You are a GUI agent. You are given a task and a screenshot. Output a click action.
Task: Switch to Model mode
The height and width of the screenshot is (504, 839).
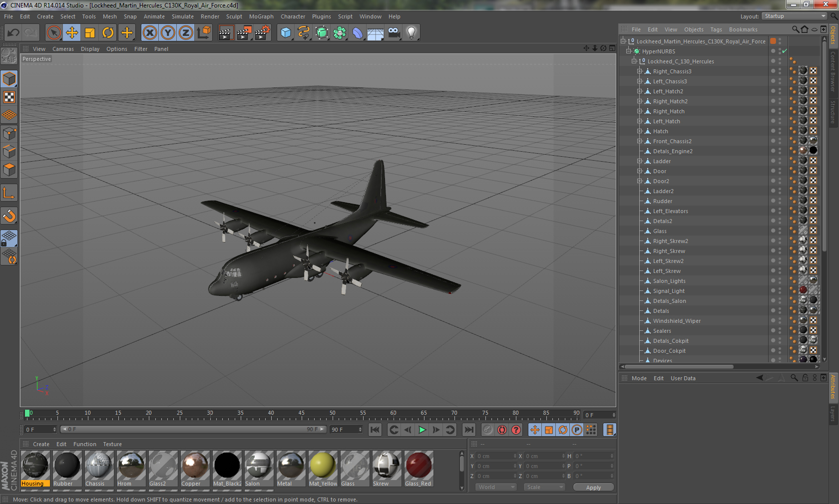click(x=9, y=79)
